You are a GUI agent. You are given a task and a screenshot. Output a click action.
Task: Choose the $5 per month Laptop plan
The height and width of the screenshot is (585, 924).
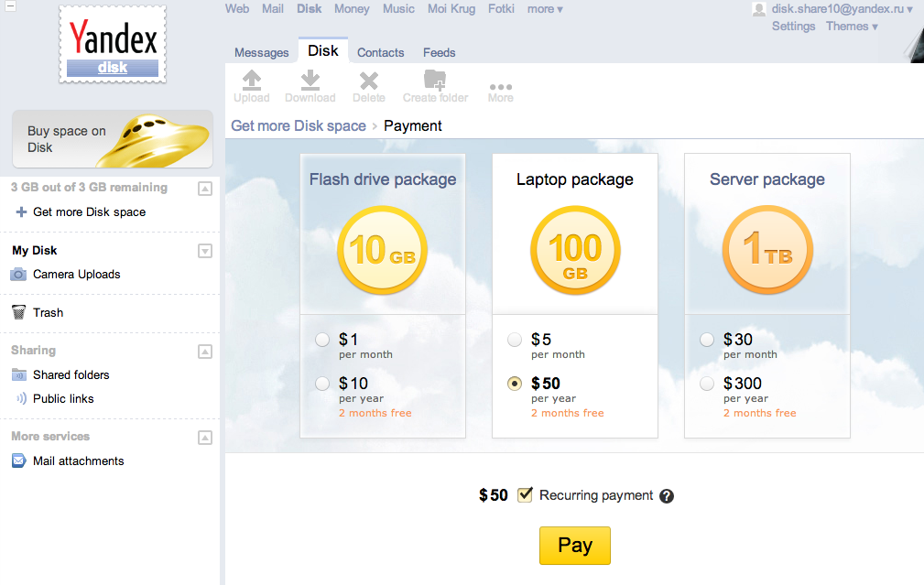515,340
